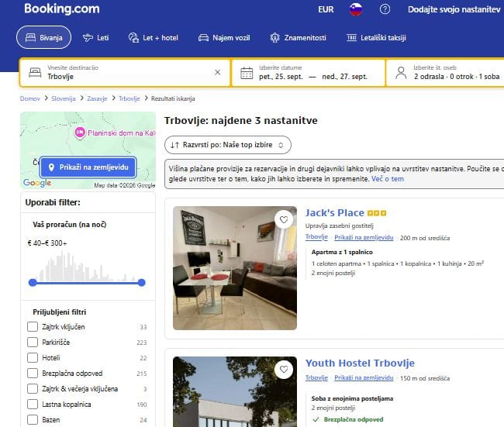504x427 pixels.
Task: Check the Brezplačna odpoved filter checkbox
Action: [x=33, y=373]
